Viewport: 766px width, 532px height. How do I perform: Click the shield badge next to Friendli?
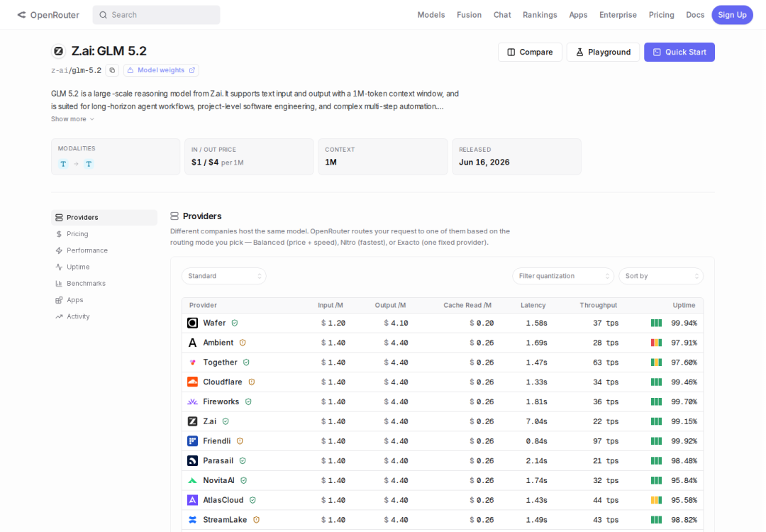(240, 441)
